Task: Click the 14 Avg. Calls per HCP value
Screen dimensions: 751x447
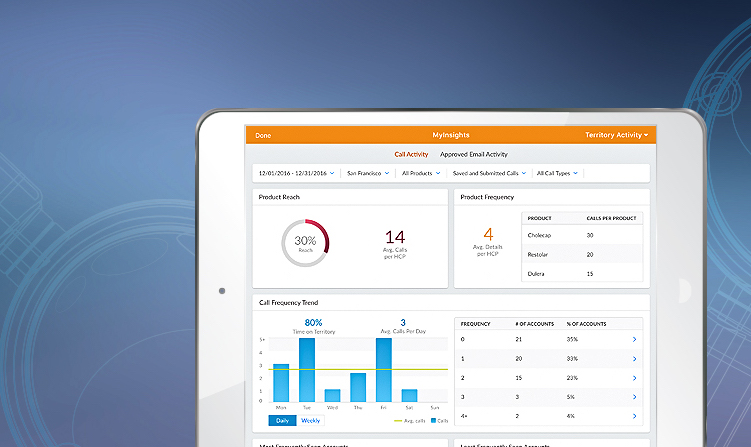Action: [x=395, y=237]
